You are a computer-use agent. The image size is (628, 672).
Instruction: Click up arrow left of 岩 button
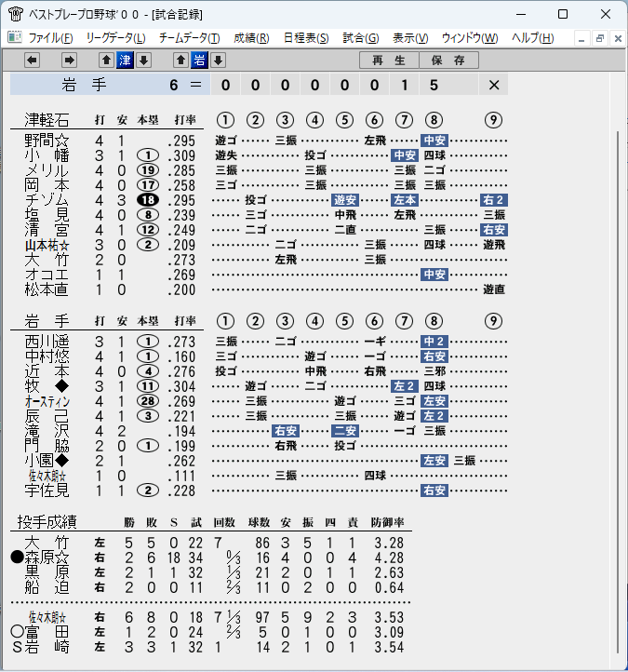pyautogui.click(x=180, y=60)
